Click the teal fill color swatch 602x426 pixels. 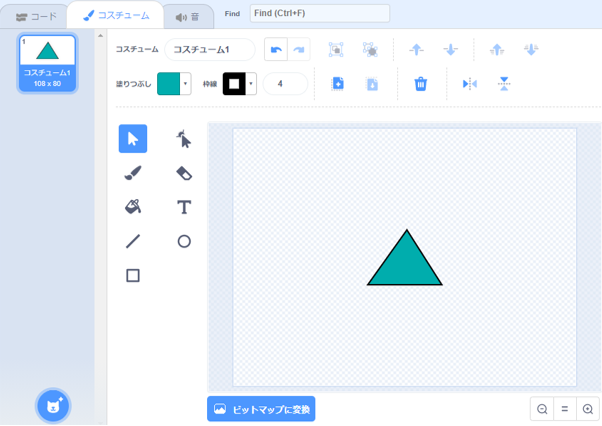click(x=169, y=83)
